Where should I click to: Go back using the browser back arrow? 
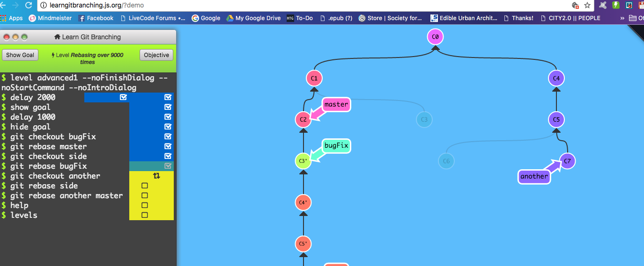(2, 5)
